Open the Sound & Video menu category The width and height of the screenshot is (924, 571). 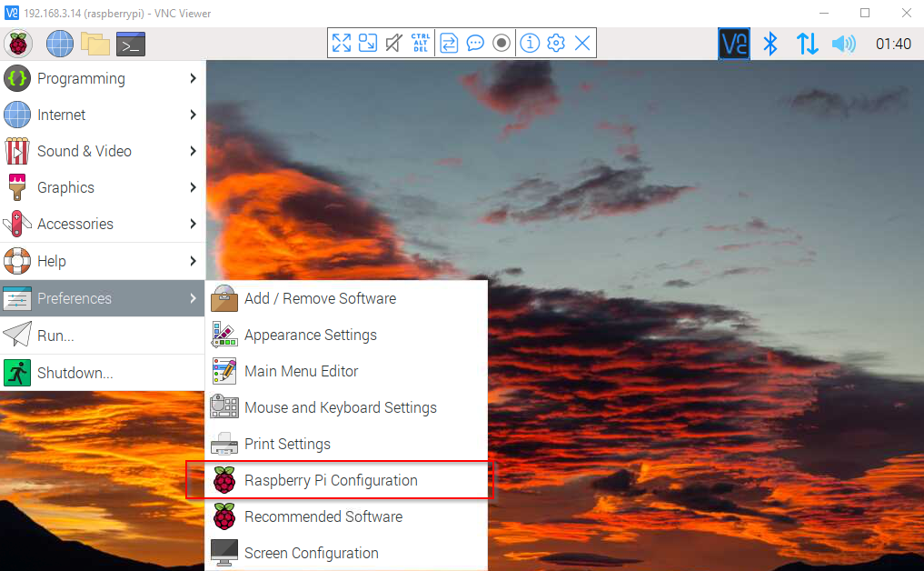103,151
